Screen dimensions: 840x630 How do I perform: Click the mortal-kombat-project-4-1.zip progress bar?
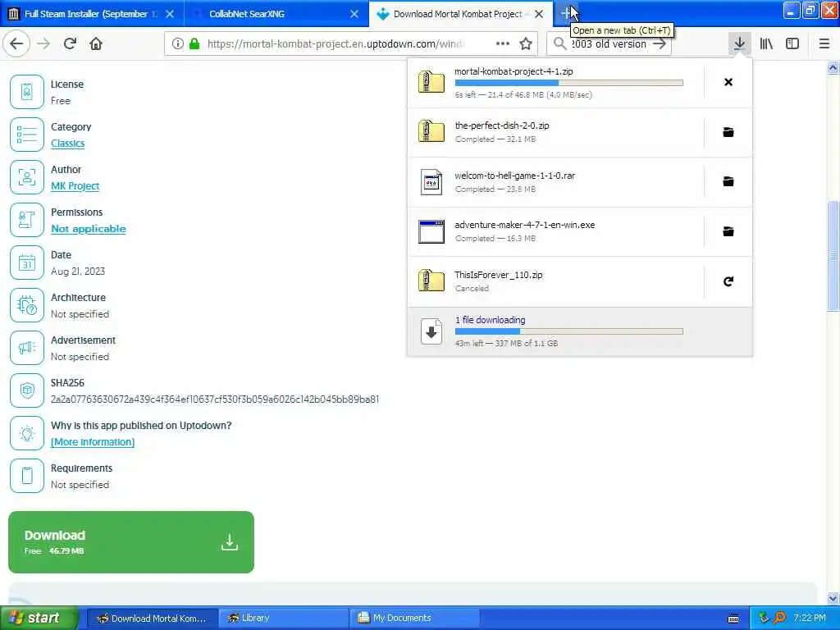[x=569, y=83]
